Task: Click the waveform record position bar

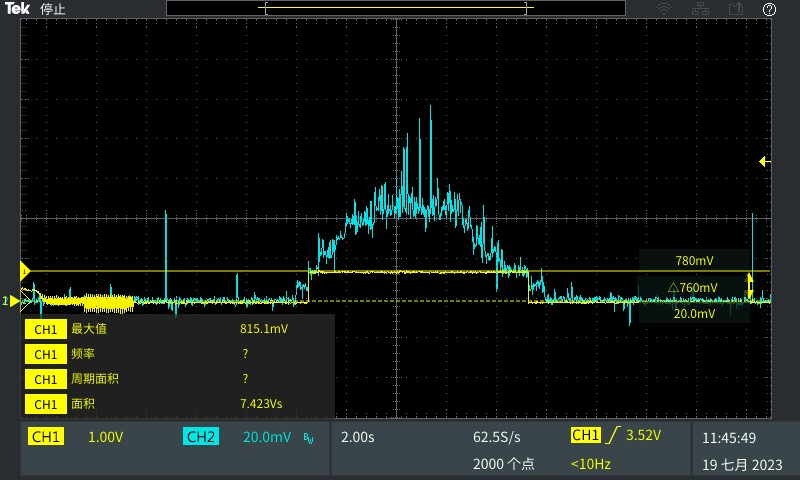Action: point(396,9)
